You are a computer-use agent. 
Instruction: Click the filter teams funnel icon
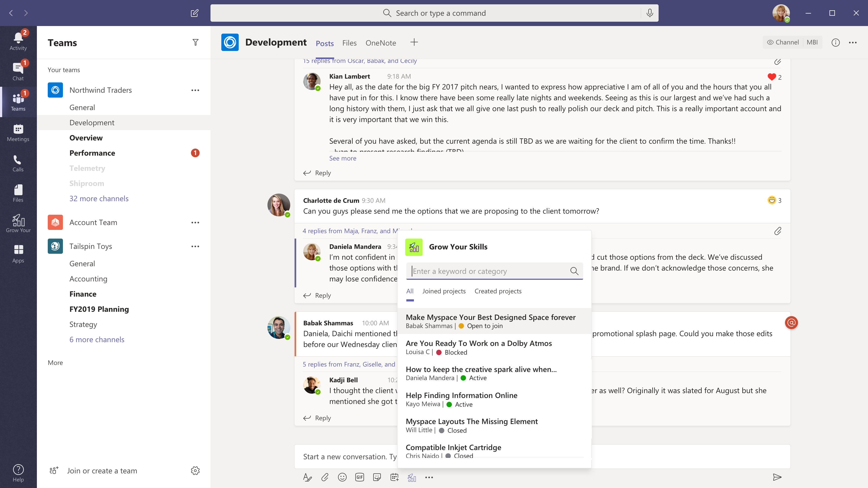195,43
